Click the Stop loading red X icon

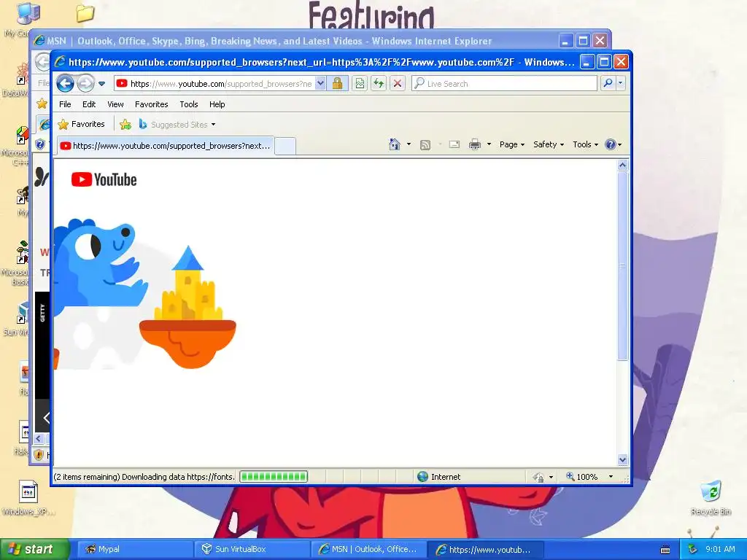[x=398, y=84]
